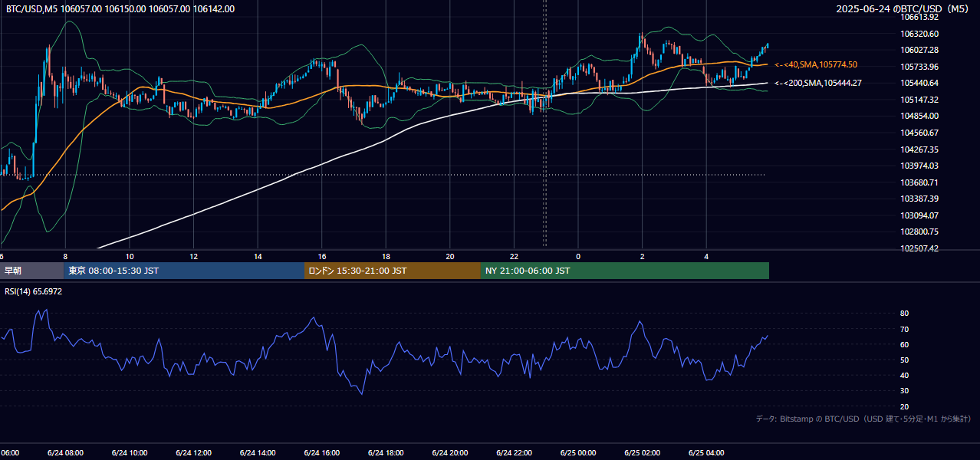980x460 pixels.
Task: Select the 102800.75 price axis label
Action: (x=919, y=232)
